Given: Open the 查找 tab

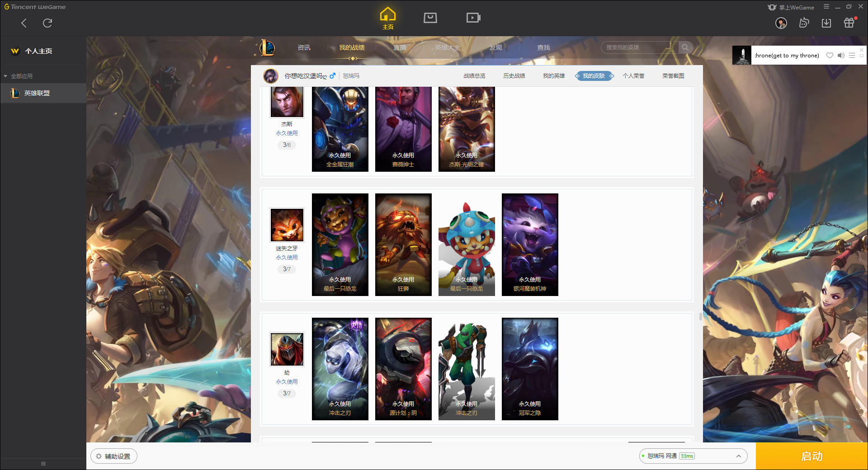Looking at the screenshot, I should click(543, 47).
